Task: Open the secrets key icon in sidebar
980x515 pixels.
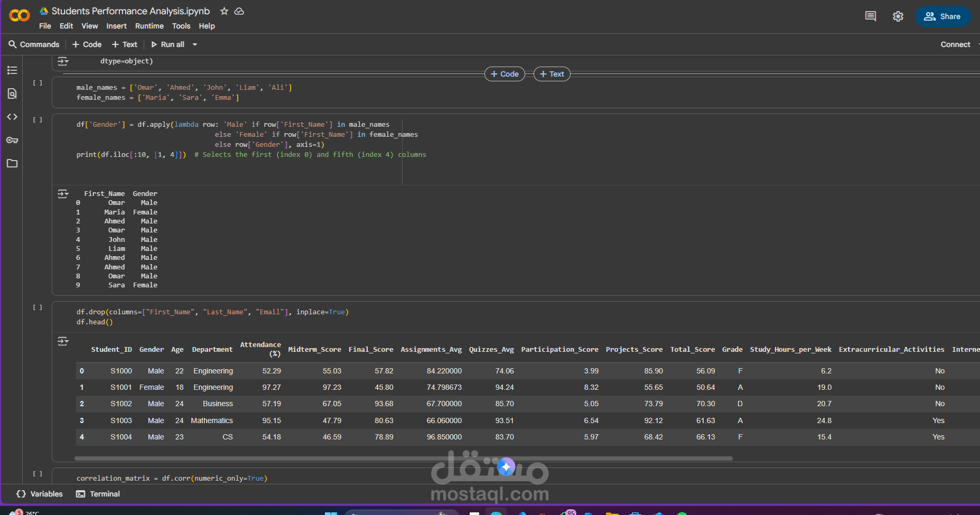Action: point(12,140)
